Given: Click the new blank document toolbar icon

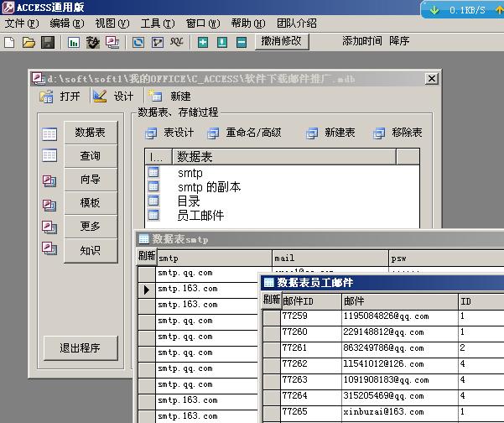Looking at the screenshot, I should point(9,42).
